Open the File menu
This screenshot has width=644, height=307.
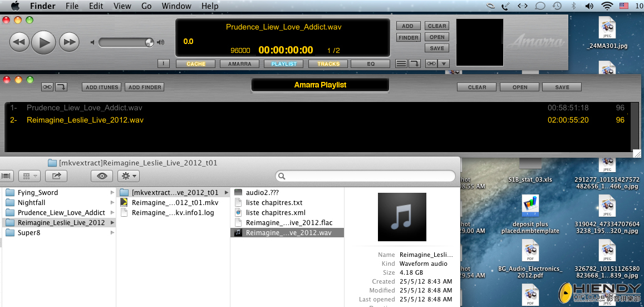(x=72, y=6)
